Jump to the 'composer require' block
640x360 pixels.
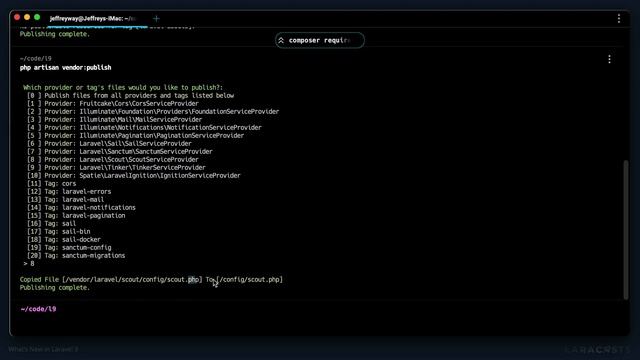click(x=320, y=40)
